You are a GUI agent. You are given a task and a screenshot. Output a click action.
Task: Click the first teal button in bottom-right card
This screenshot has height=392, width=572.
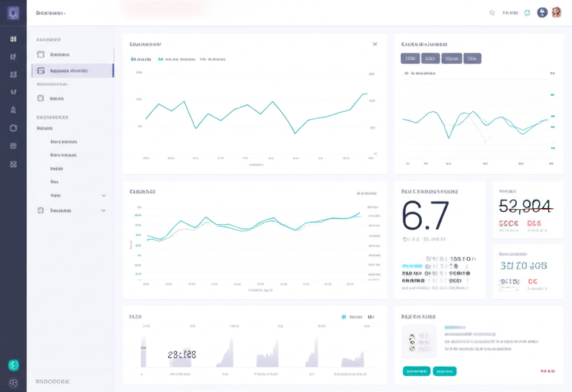click(416, 371)
